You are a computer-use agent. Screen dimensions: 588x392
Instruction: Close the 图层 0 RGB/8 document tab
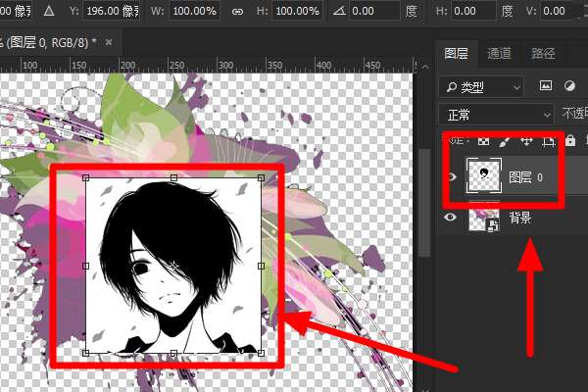click(x=109, y=42)
